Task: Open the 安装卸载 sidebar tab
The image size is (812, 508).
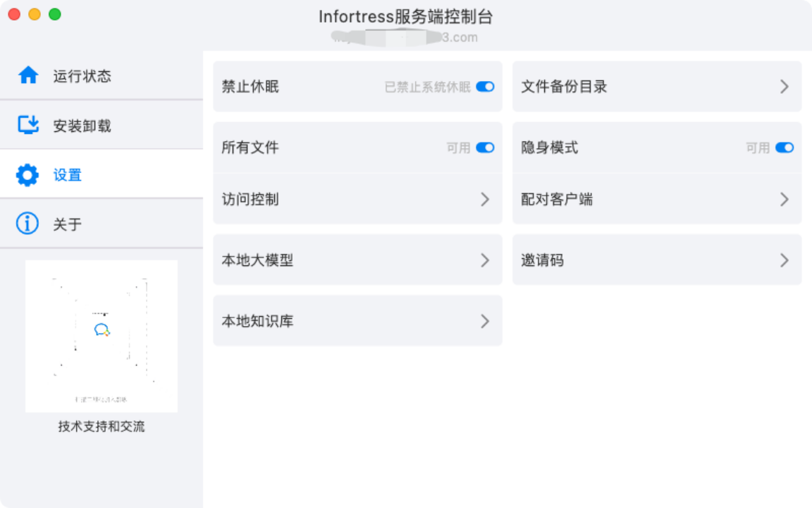Action: click(101, 125)
